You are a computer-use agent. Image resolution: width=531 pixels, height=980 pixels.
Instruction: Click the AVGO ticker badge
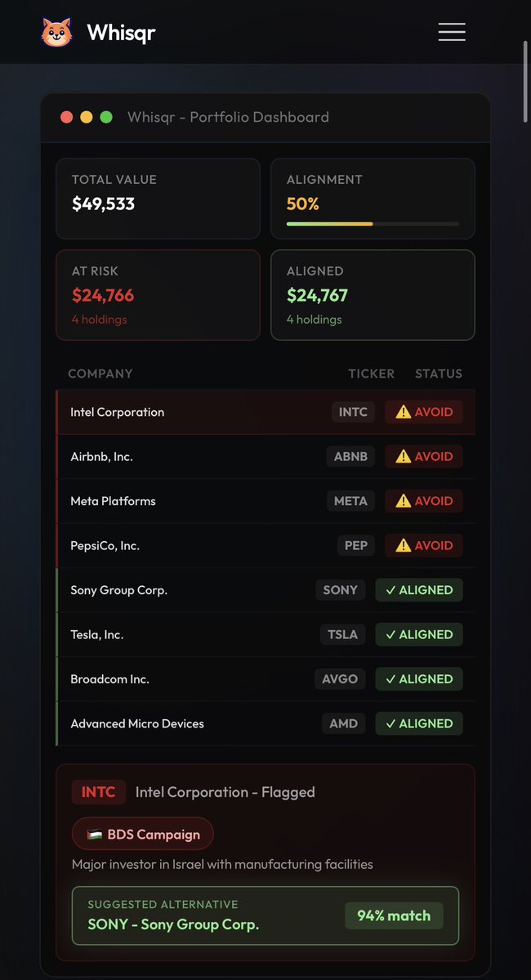(340, 678)
